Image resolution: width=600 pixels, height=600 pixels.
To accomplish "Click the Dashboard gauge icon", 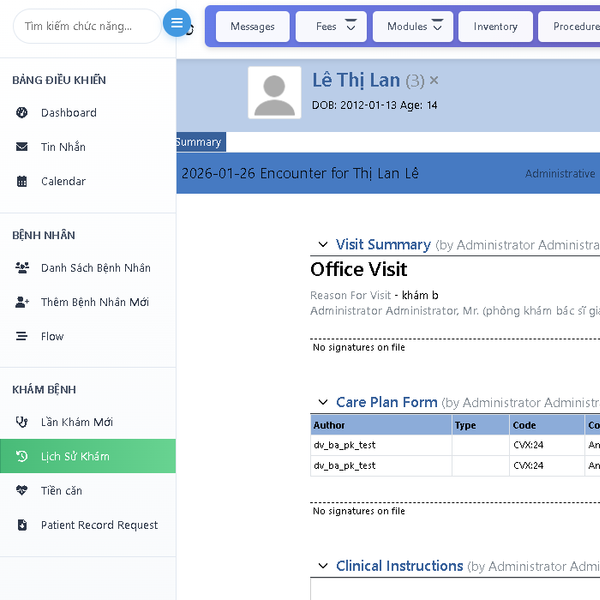I will [x=22, y=113].
